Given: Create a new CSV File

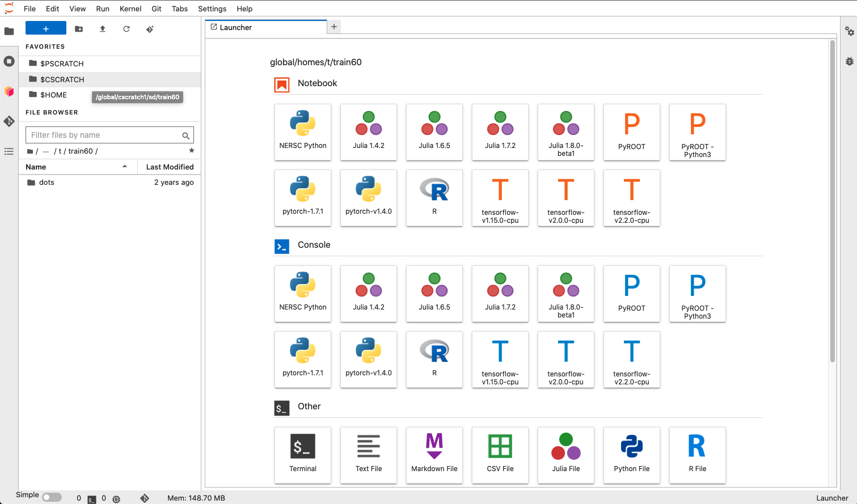Looking at the screenshot, I should click(500, 455).
